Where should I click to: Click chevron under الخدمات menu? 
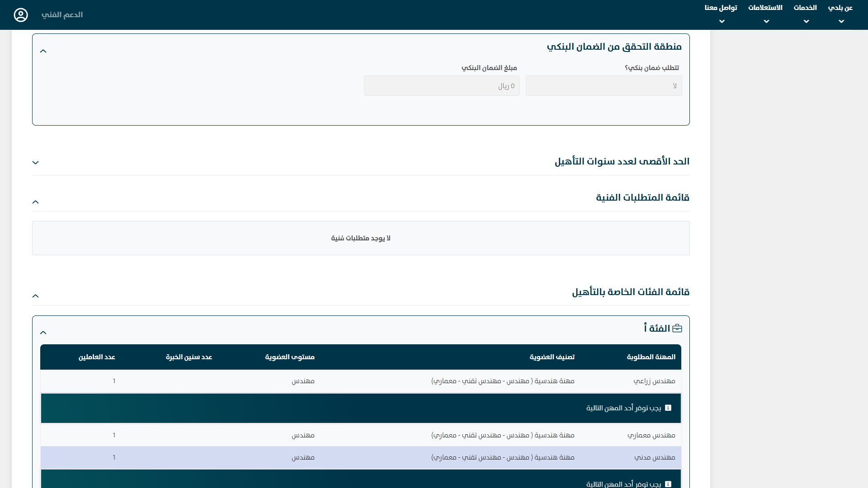[x=806, y=22]
